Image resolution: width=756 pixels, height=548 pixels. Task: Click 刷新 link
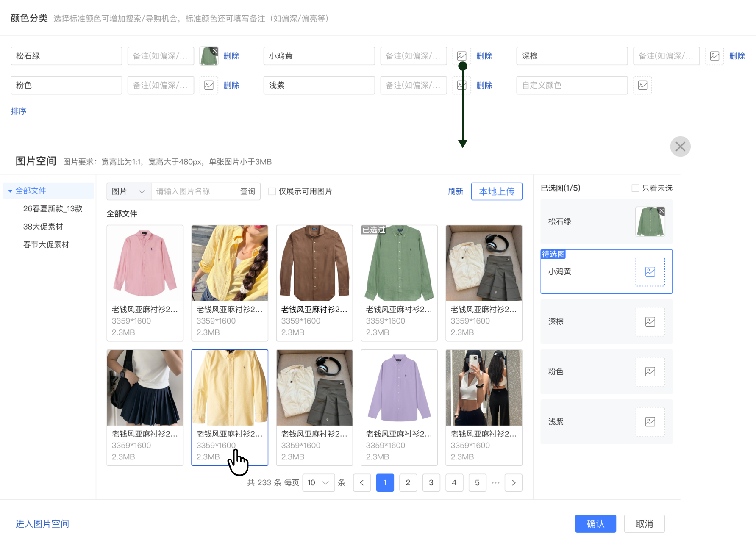pos(456,191)
